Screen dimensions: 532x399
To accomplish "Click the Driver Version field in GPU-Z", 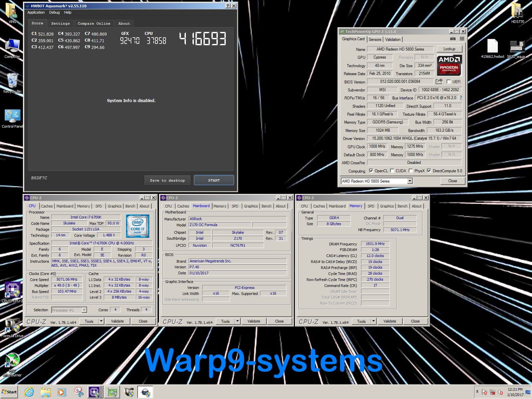I will [x=414, y=138].
